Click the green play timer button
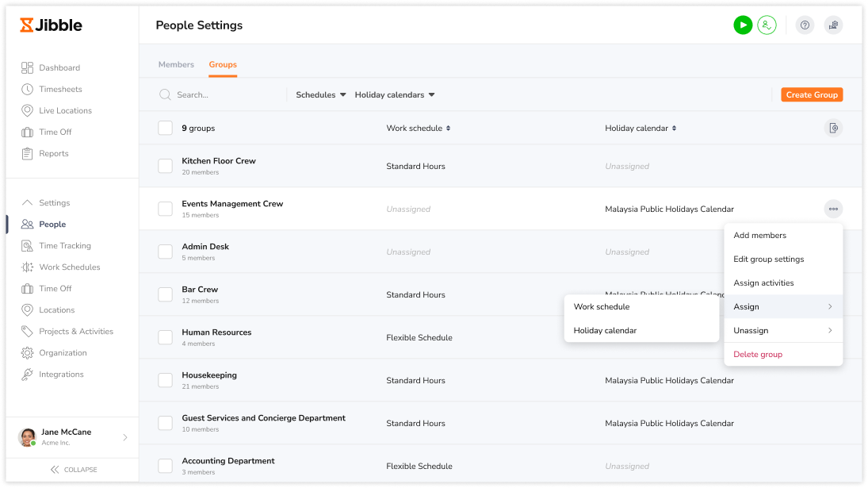Screen dimensions: 868x488 tap(742, 25)
